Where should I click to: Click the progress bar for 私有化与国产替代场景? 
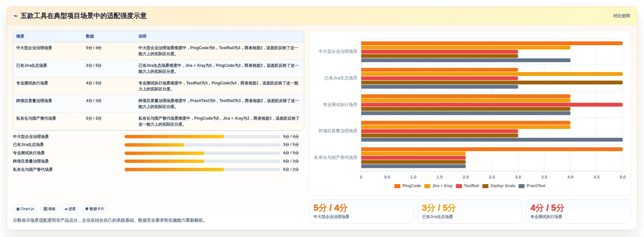click(202, 170)
